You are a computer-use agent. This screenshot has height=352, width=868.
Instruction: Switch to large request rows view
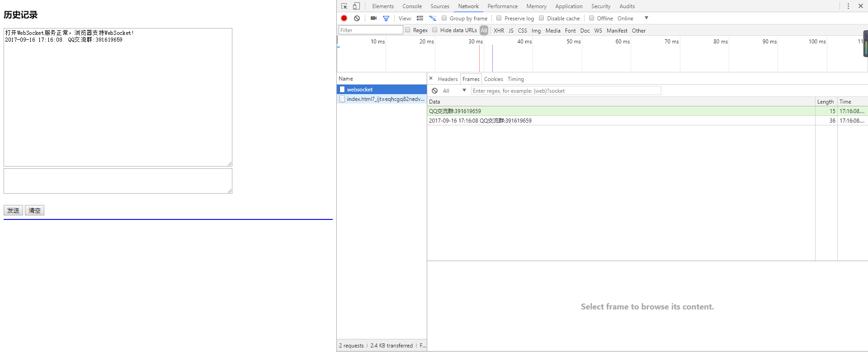coord(420,18)
